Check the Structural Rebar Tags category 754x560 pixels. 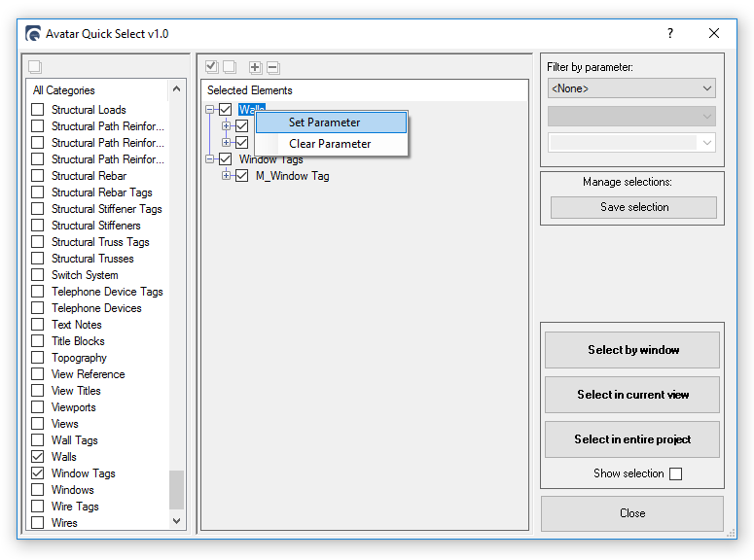point(38,192)
